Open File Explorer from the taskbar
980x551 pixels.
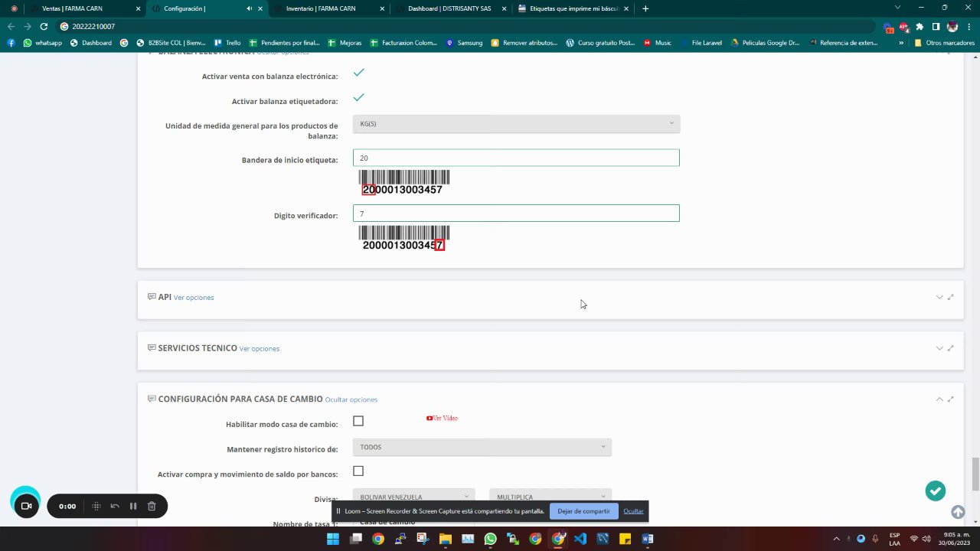tap(446, 539)
